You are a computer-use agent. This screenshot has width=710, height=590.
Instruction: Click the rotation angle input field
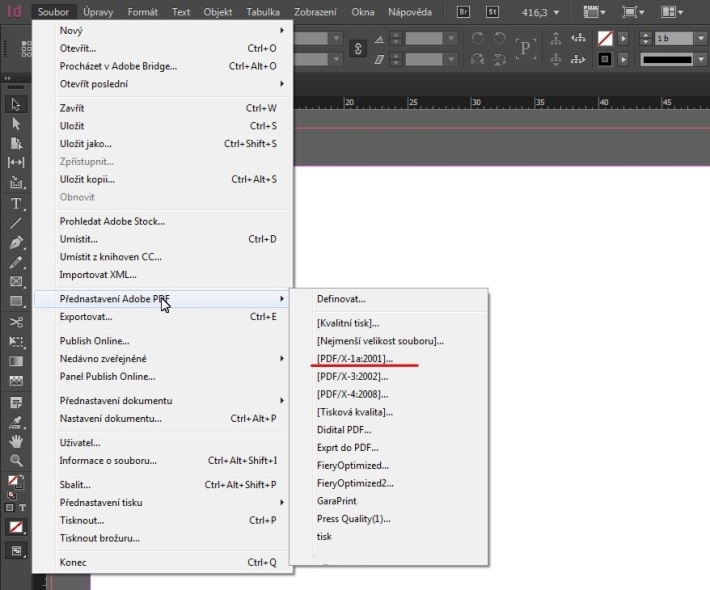click(x=424, y=38)
